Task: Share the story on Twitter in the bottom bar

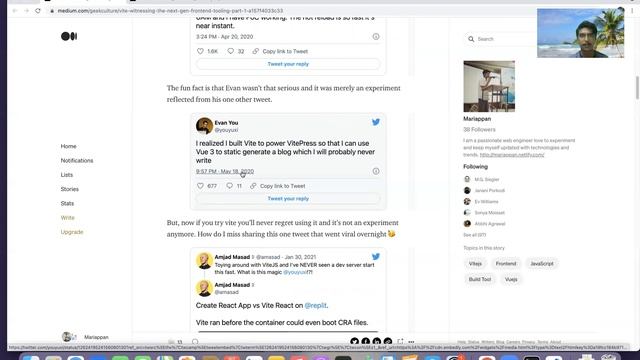Action: click(x=354, y=341)
